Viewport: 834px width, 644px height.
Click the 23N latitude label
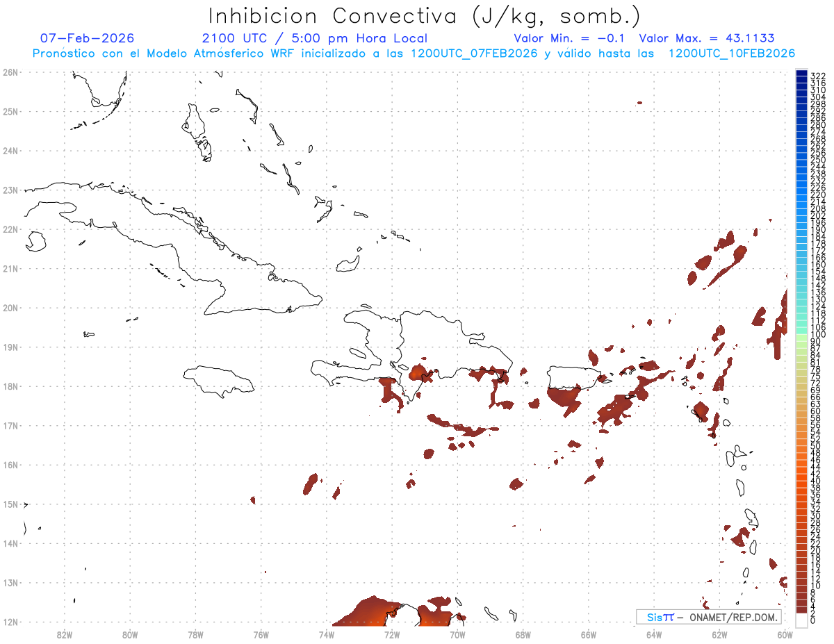pyautogui.click(x=10, y=190)
